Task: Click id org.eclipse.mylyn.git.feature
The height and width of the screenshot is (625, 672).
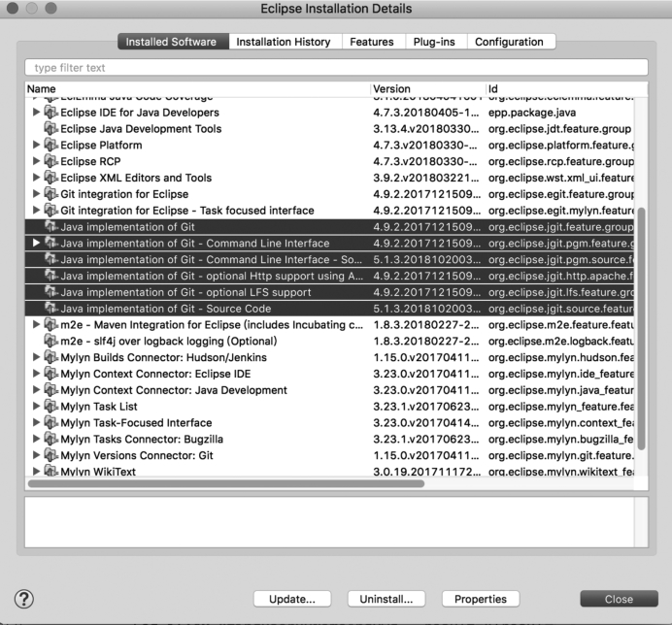Action: [560, 455]
